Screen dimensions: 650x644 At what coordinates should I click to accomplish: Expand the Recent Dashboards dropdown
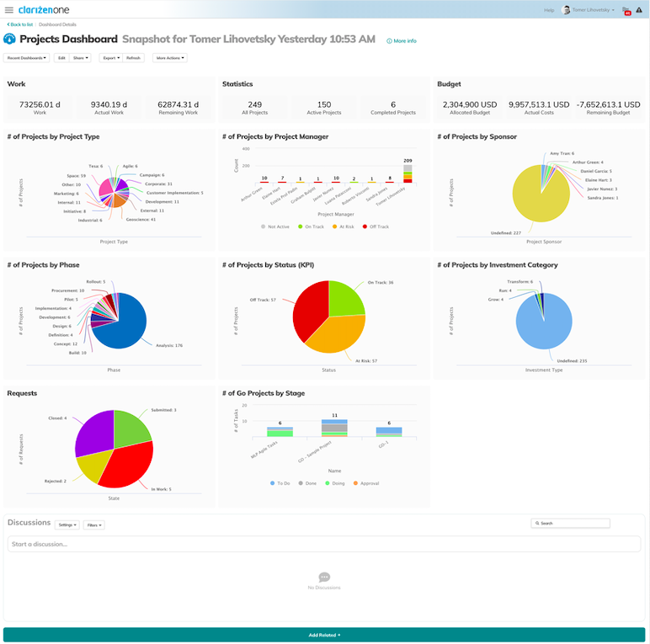(26, 58)
